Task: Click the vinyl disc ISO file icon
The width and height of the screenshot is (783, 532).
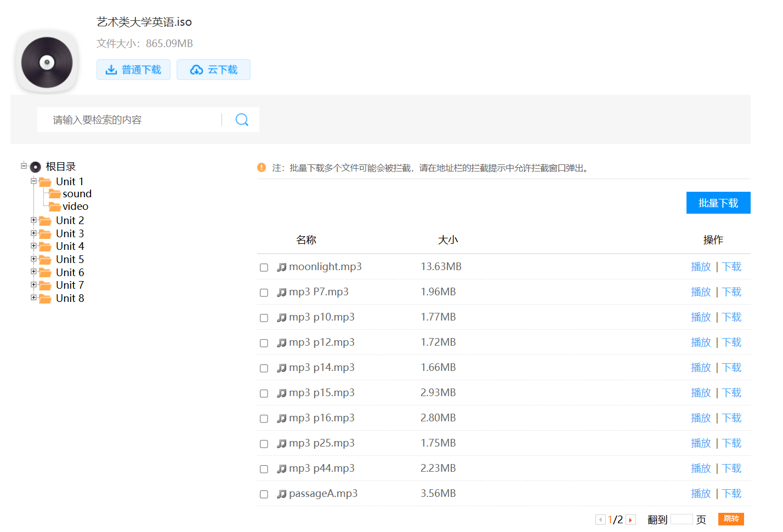Action: click(x=47, y=62)
